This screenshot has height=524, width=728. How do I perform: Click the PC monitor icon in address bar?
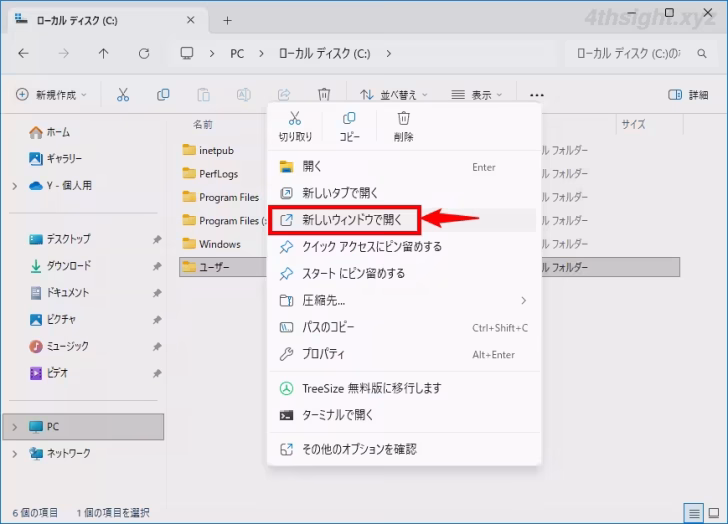(x=187, y=53)
